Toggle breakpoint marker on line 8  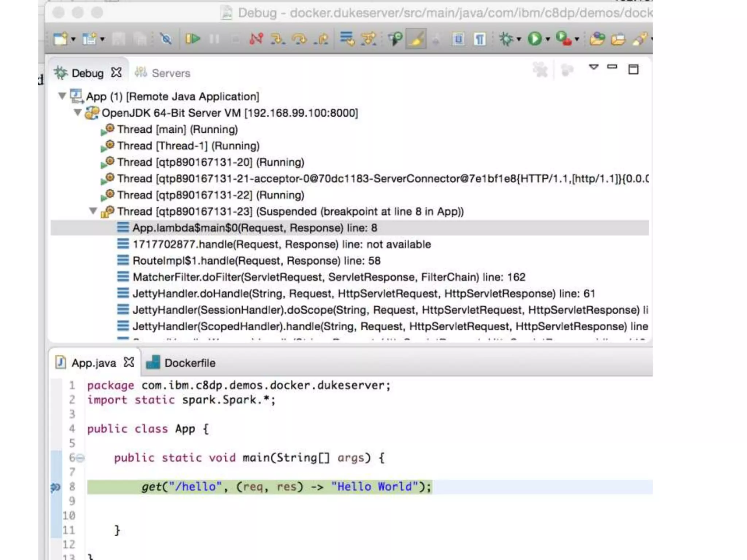(x=55, y=487)
